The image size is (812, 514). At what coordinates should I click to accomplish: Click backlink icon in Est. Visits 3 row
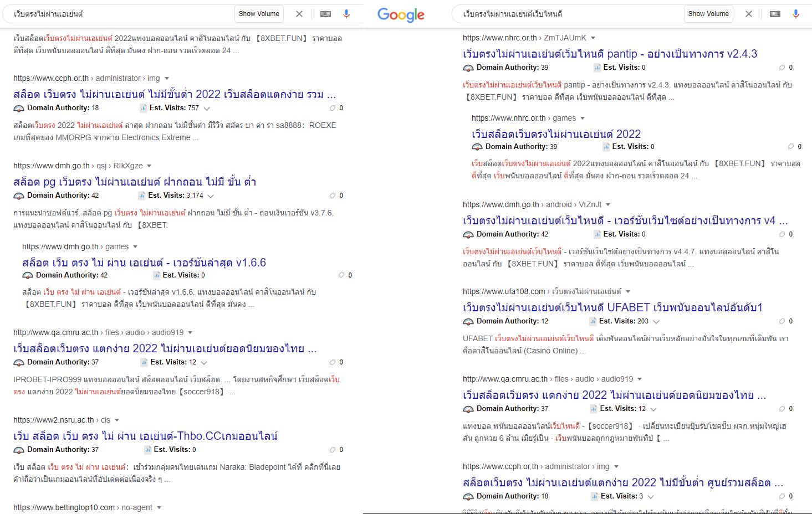[782, 496]
